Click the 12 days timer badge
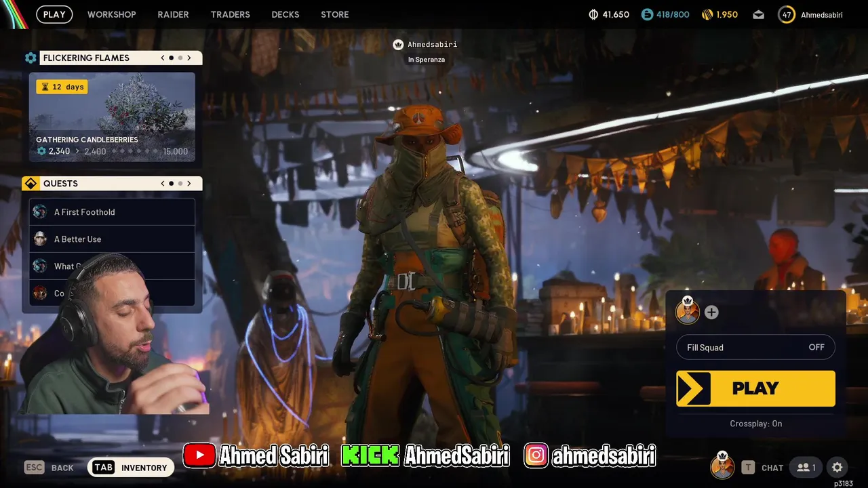The image size is (868, 488). pyautogui.click(x=62, y=87)
